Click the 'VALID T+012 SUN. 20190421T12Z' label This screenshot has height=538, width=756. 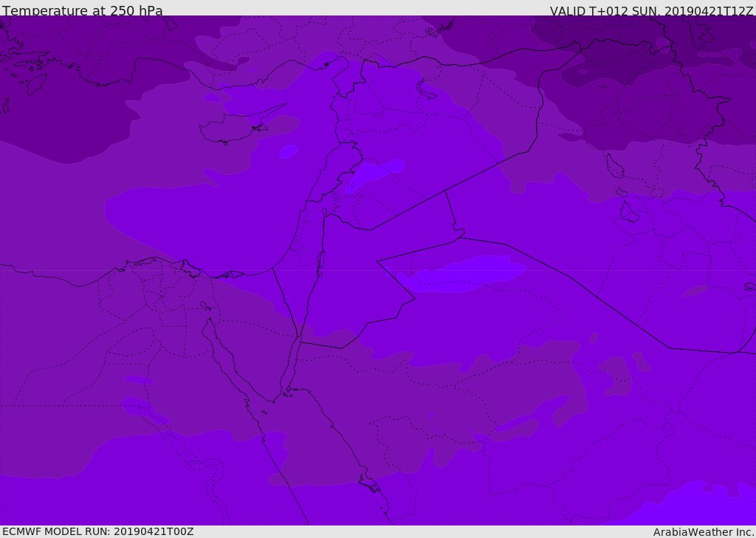pyautogui.click(x=651, y=11)
